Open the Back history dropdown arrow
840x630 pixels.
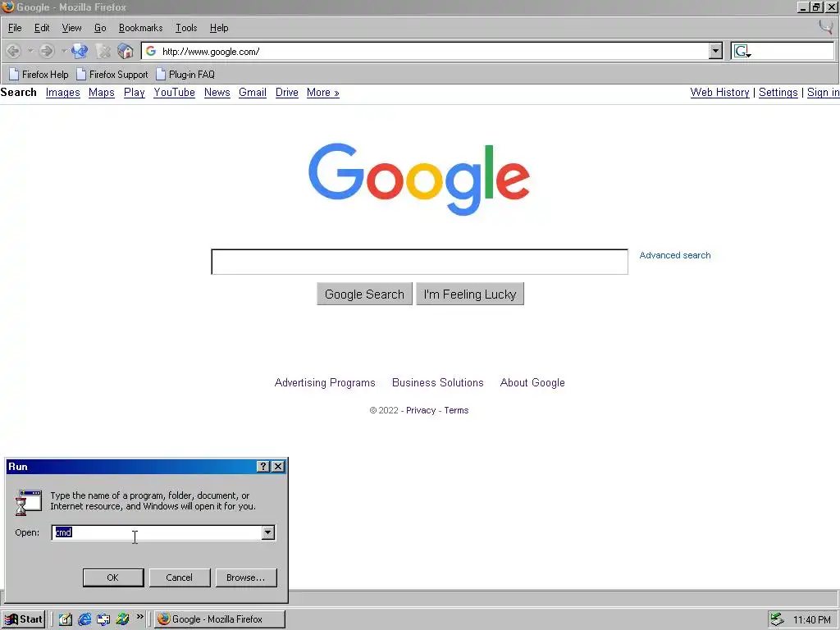(30, 52)
